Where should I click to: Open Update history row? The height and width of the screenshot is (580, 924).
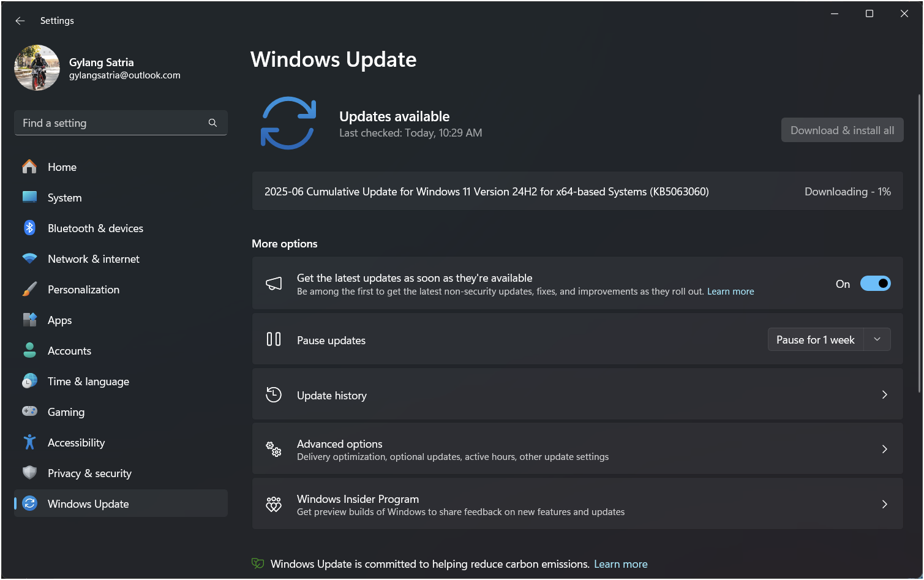pyautogui.click(x=577, y=395)
